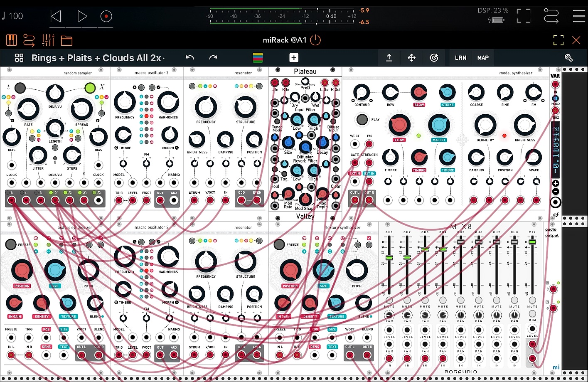The image size is (588, 382).
Task: Mute channel CH8 on MIX8
Action: click(x=514, y=300)
